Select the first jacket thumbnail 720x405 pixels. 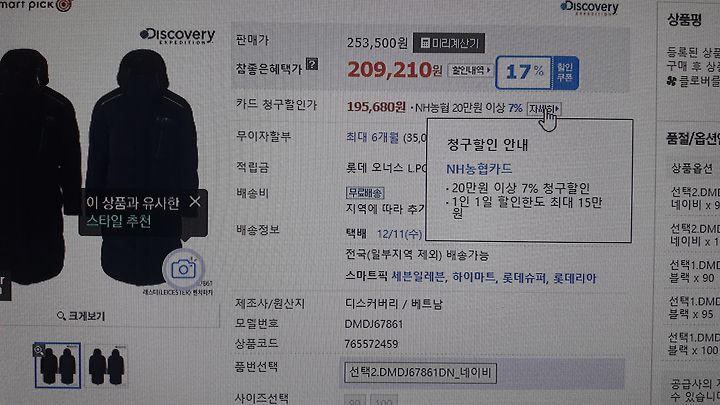[57, 365]
